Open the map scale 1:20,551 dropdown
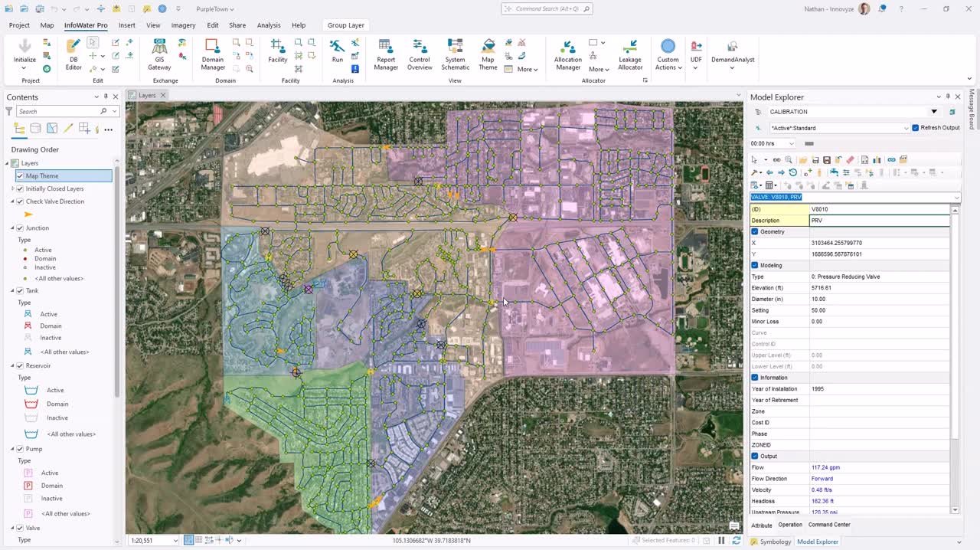Screen dimensions: 980x550 click(175, 540)
